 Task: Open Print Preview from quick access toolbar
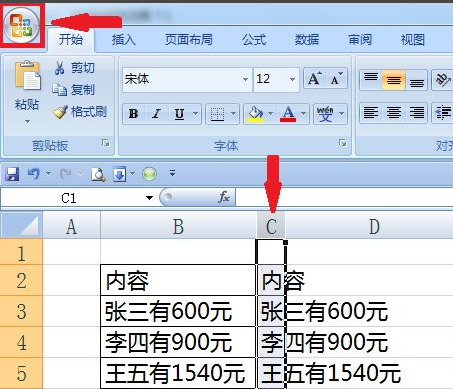[99, 174]
